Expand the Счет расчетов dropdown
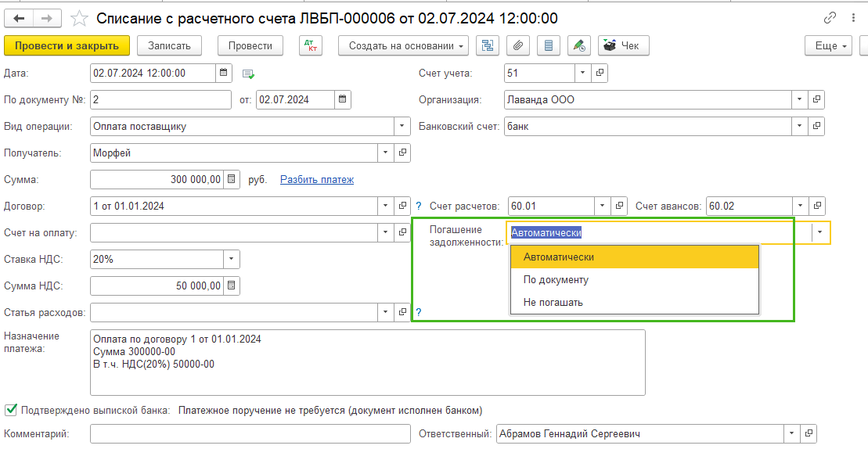The width and height of the screenshot is (868, 449). tap(603, 207)
